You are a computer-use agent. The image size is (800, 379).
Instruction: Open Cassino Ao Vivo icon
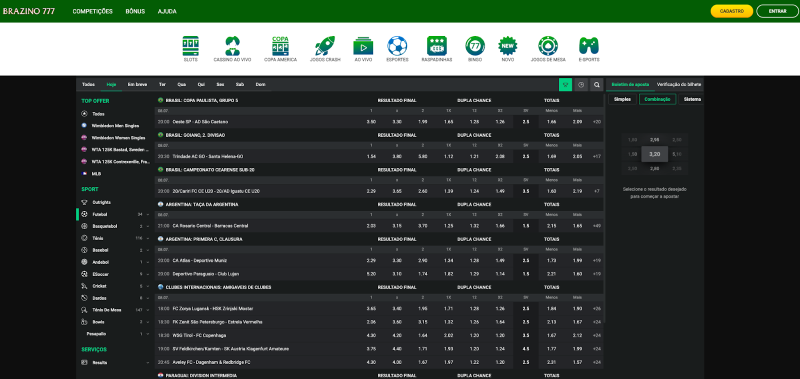(x=232, y=46)
